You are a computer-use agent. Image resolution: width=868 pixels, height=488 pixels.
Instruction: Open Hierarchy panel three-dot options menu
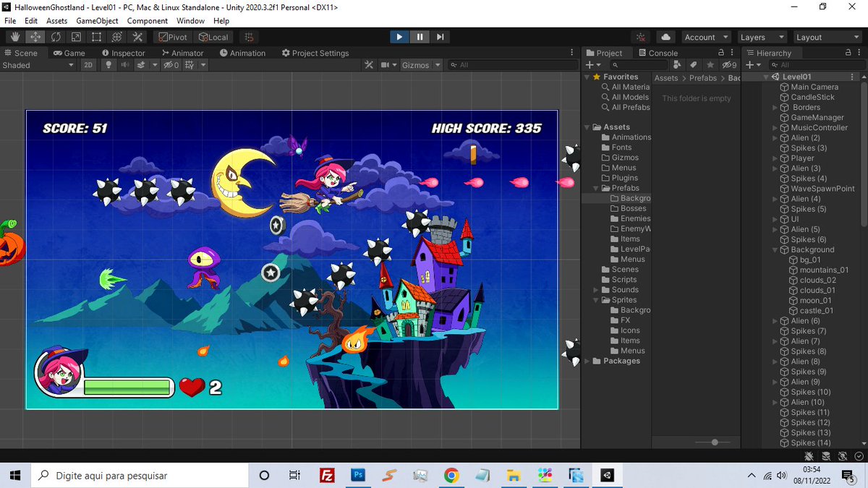coord(860,53)
